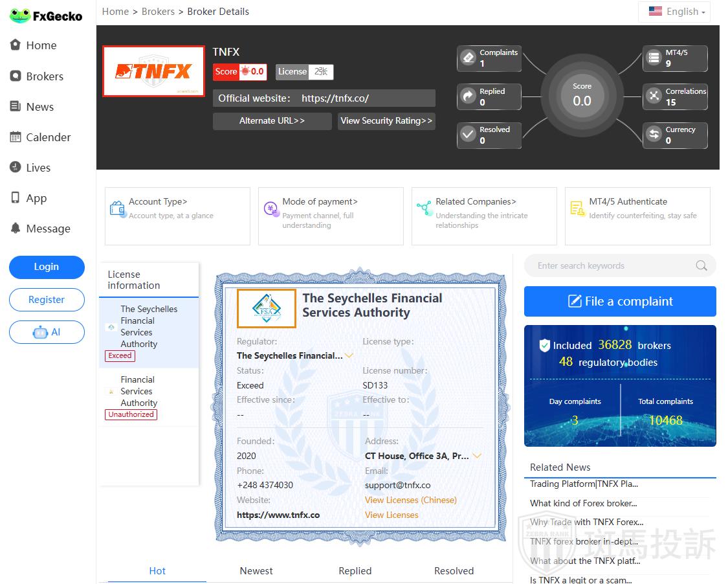
Task: Click the search magnifier icon
Action: click(701, 265)
